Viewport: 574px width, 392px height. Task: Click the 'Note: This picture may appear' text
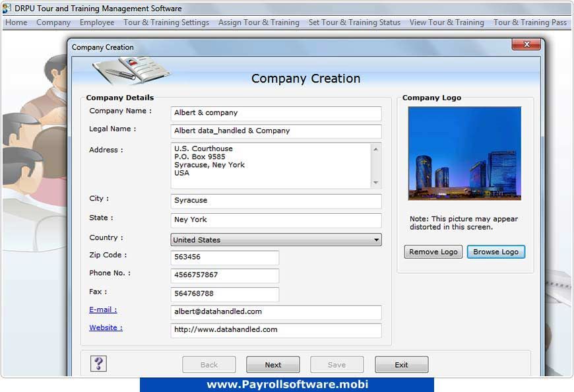[463, 219]
